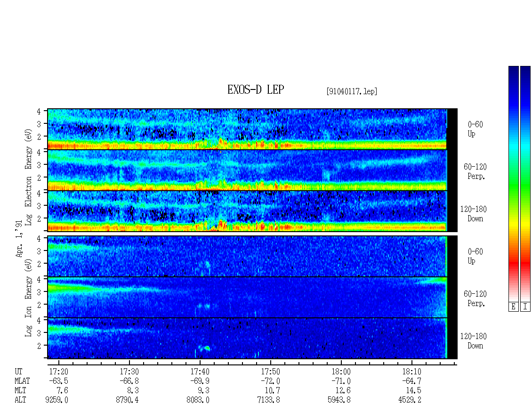Click the UT row label
Viewport: 532px width, 412px height.
click(19, 372)
